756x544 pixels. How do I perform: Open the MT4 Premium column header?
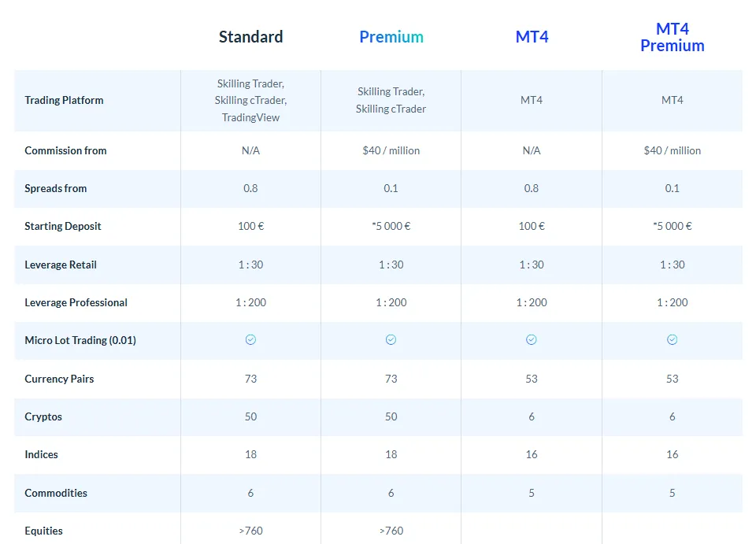coord(672,37)
